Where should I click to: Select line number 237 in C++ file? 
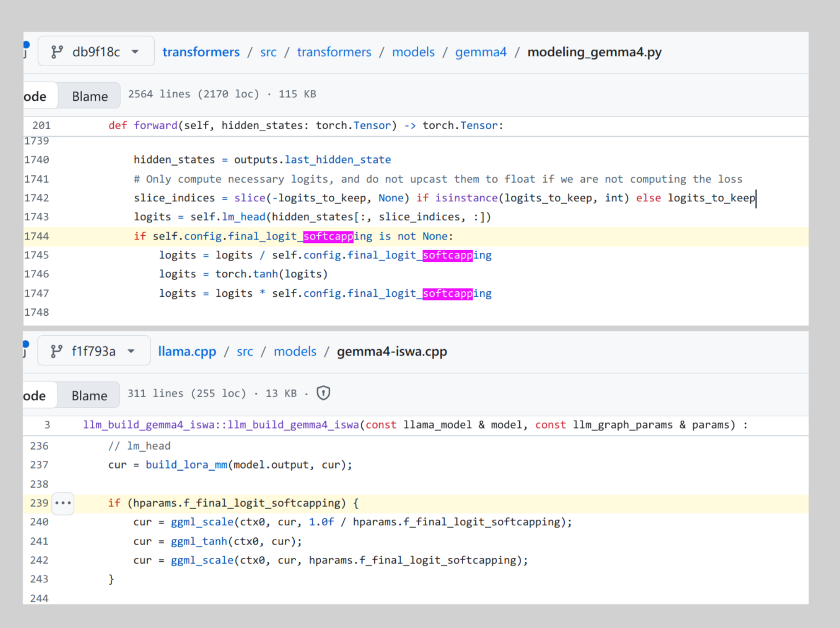click(39, 465)
